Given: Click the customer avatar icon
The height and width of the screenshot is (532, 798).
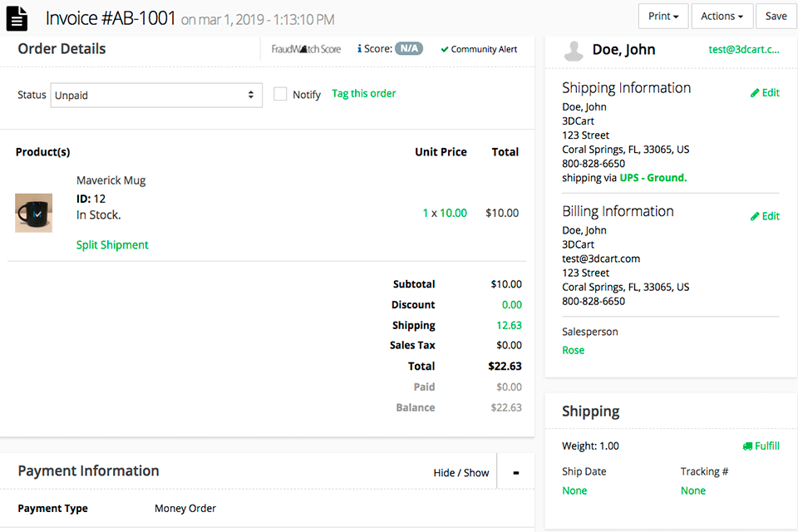Looking at the screenshot, I should coord(573,51).
